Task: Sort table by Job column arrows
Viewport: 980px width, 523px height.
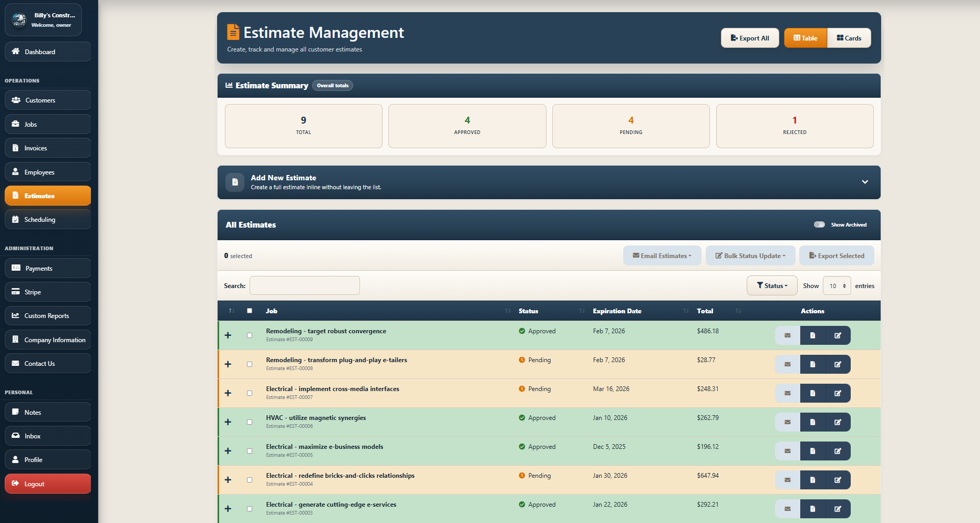Action: tap(508, 311)
